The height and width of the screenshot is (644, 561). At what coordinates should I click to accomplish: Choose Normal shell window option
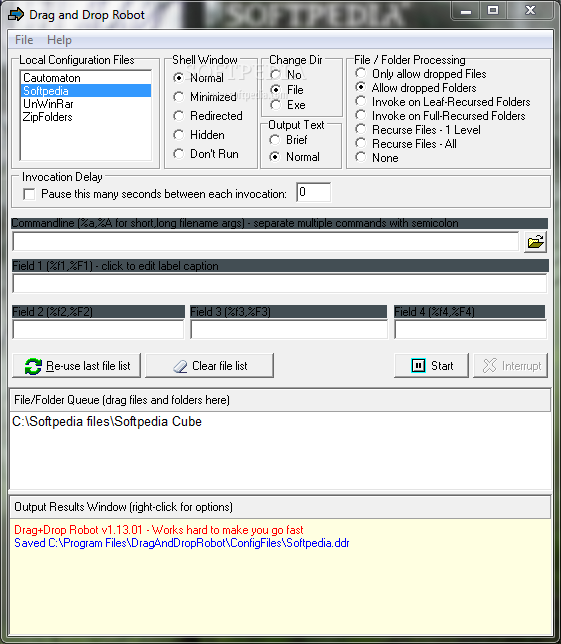[199, 78]
